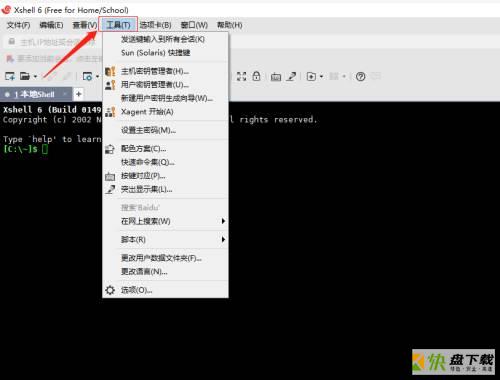Click the color scheme palette icon

(110, 149)
